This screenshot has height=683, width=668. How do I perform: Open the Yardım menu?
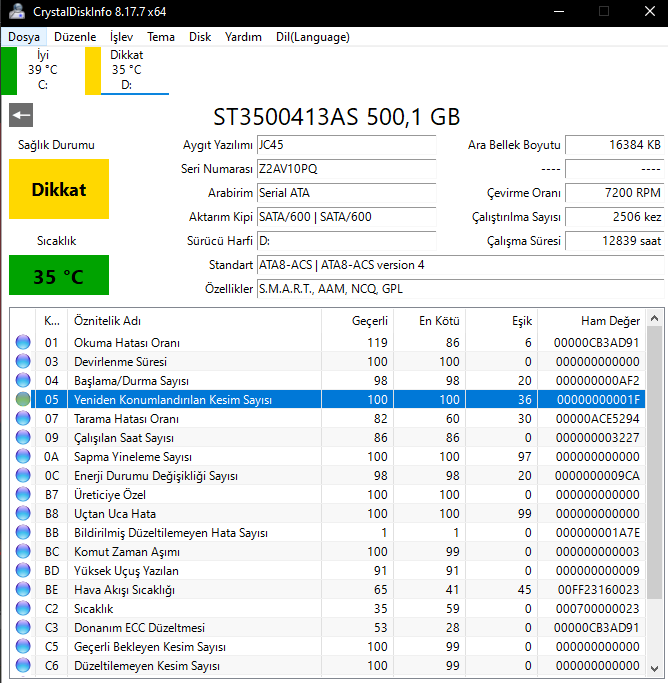243,37
